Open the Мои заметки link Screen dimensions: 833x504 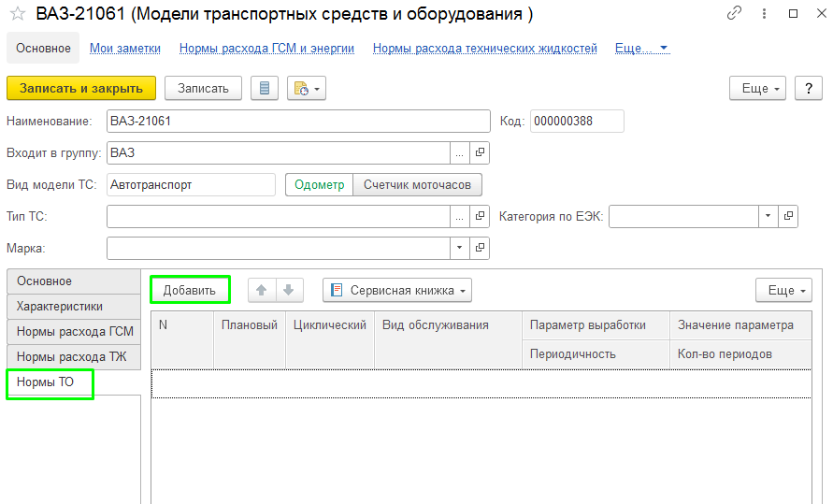coord(125,49)
